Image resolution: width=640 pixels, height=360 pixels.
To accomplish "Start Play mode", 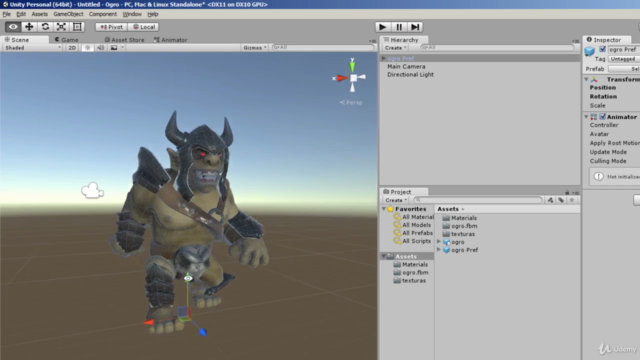I will pyautogui.click(x=382, y=27).
